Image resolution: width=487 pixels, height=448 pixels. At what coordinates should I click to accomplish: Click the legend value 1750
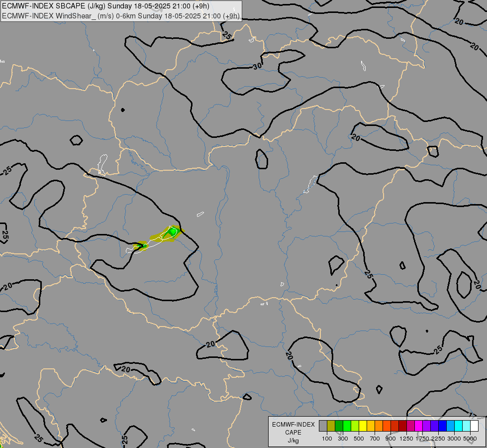click(422, 439)
